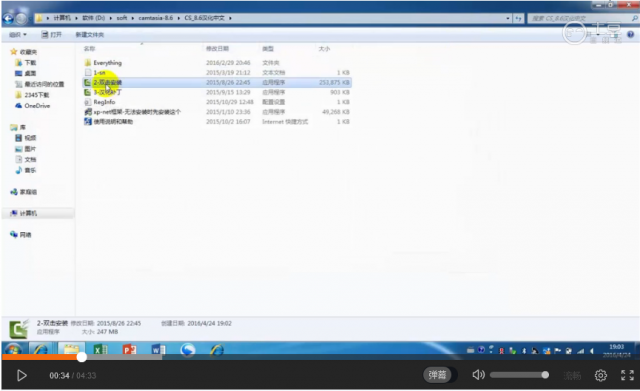Open Word from the taskbar

158,350
